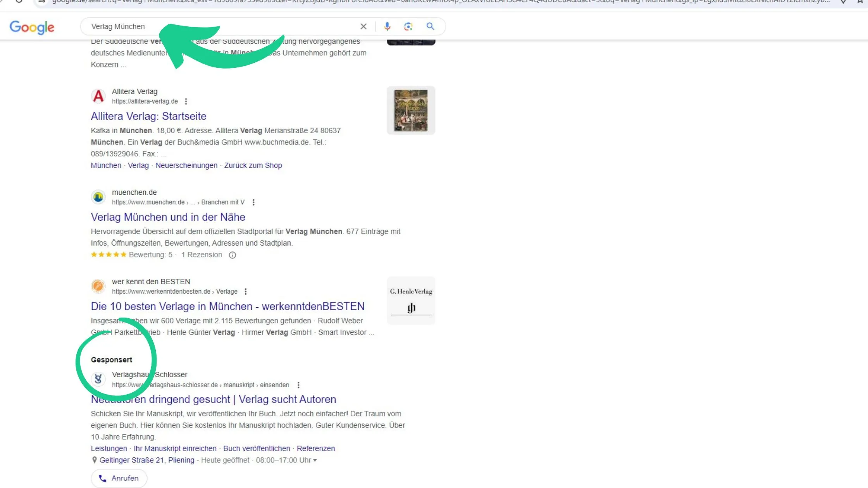868x488 pixels.
Task: Clear the search field with X icon
Action: [363, 26]
